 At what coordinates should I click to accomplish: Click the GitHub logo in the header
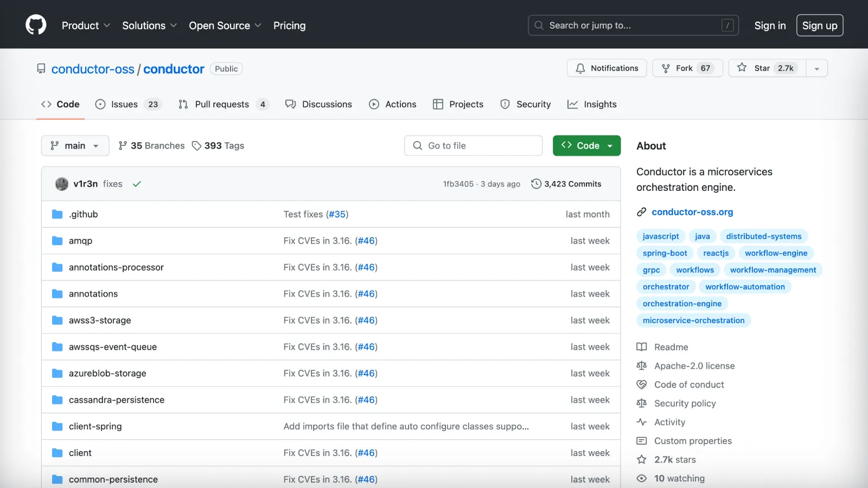coord(36,24)
